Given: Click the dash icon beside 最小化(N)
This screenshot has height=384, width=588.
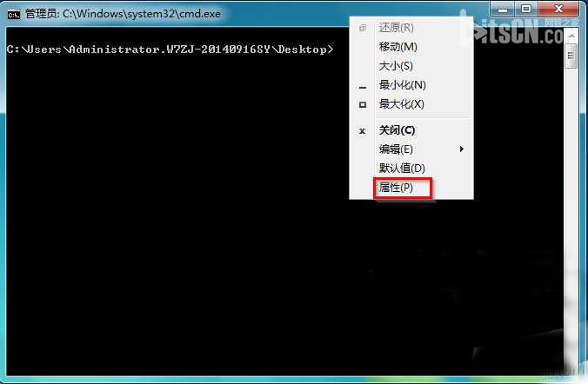Looking at the screenshot, I should pyautogui.click(x=363, y=88).
